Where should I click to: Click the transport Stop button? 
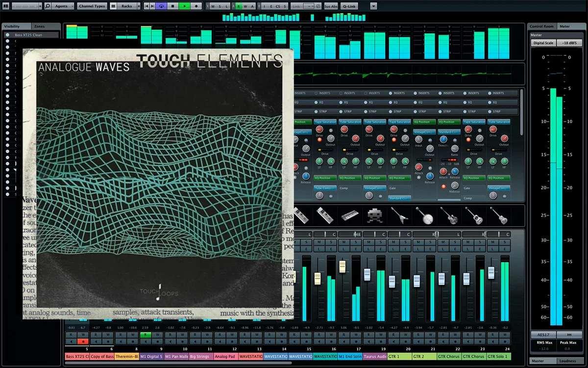tap(172, 6)
